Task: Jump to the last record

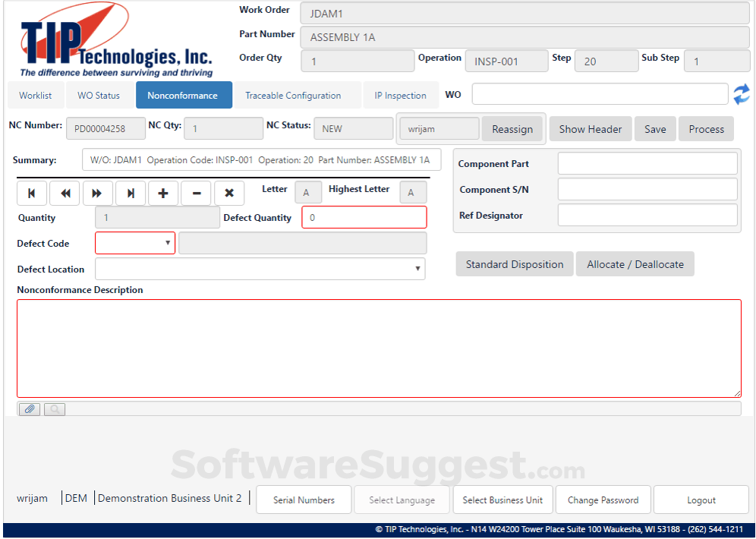Action: [130, 193]
